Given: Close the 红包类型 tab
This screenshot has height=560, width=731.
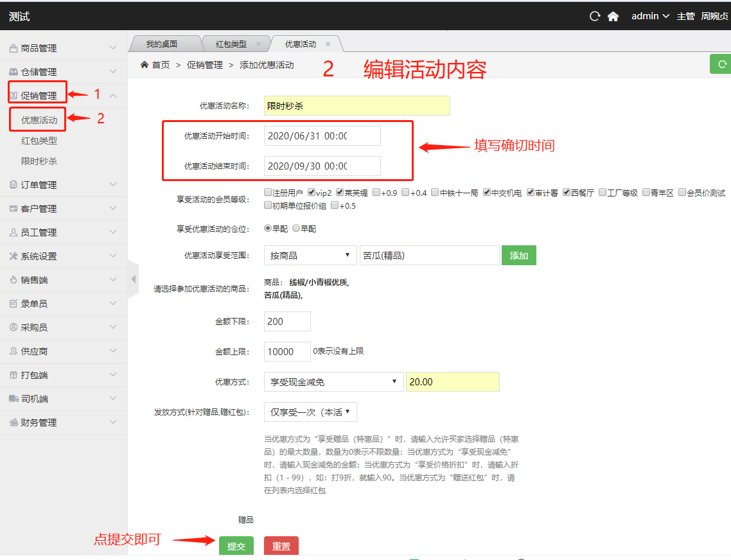Looking at the screenshot, I should click(x=258, y=44).
